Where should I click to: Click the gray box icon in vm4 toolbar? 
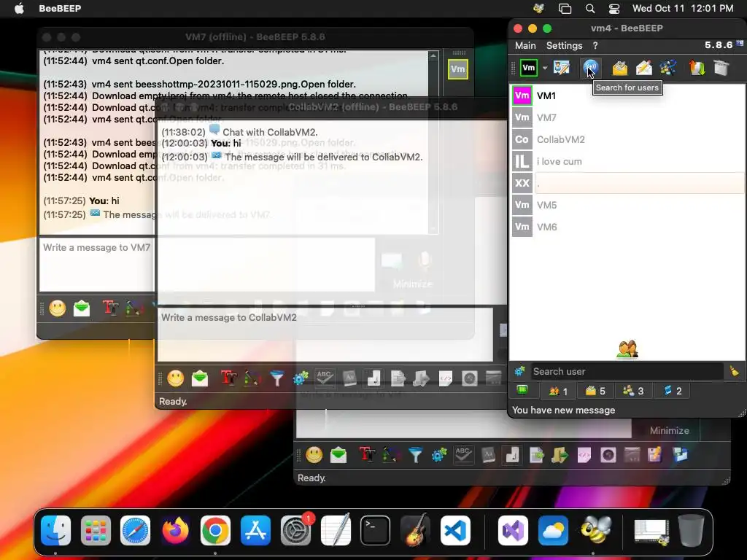pos(721,68)
